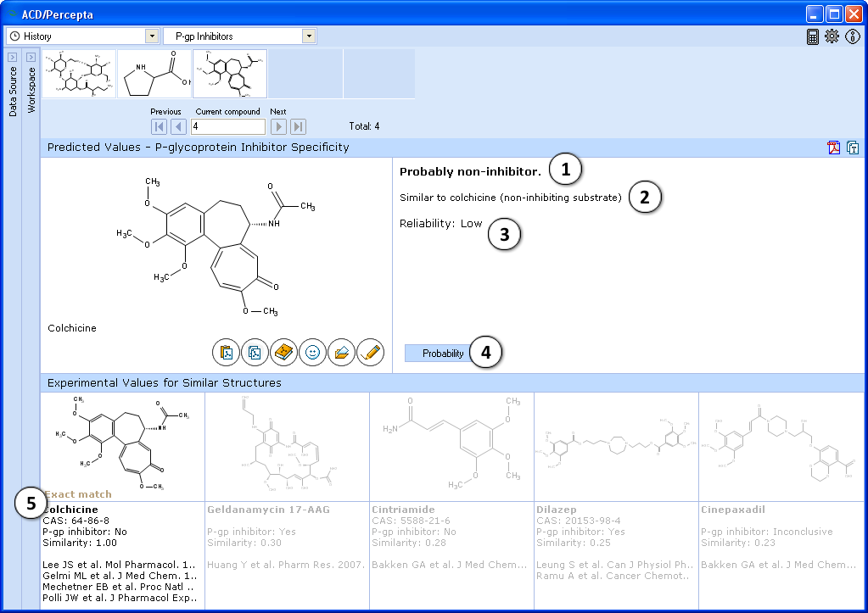Maximize the ACD/Percepta window
Image resolution: width=868 pixels, height=613 pixels.
click(x=834, y=14)
